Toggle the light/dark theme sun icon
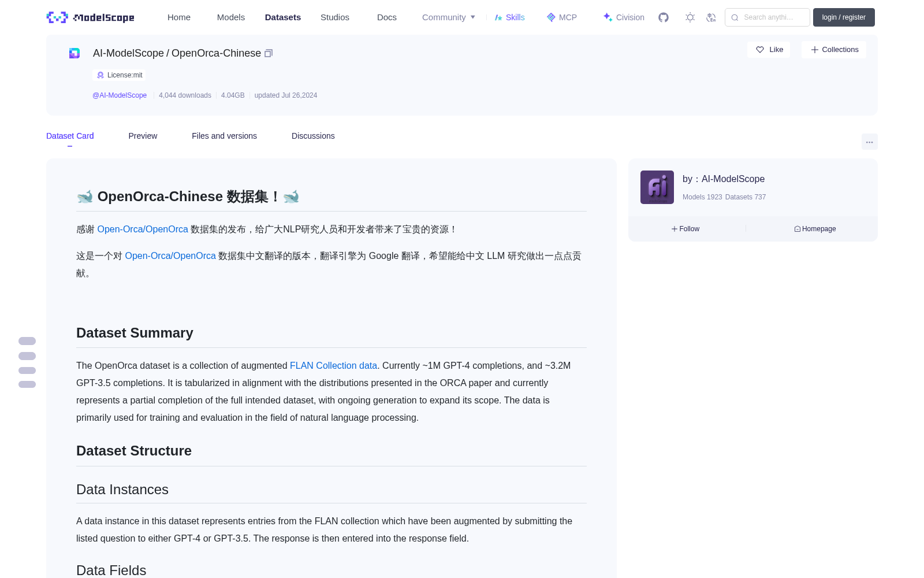The height and width of the screenshot is (578, 924). [690, 17]
